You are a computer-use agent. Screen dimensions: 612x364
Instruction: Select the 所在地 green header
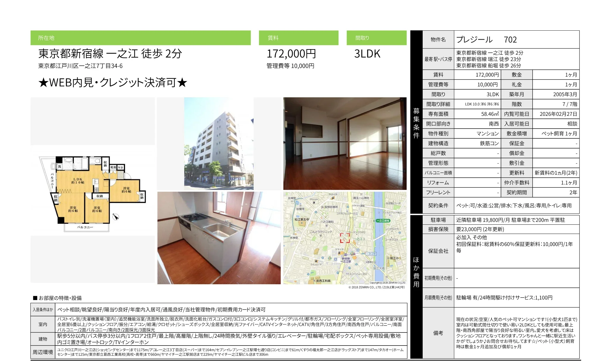point(140,38)
